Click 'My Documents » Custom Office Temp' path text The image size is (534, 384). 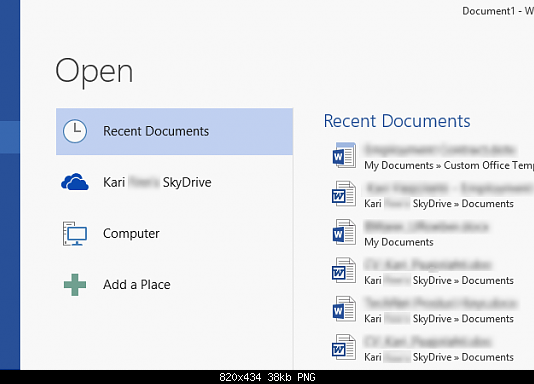(x=449, y=165)
